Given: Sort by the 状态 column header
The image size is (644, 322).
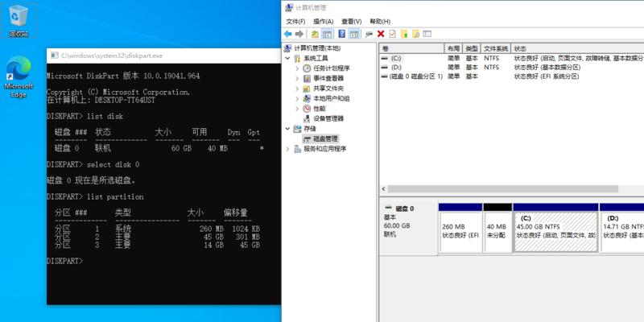Looking at the screenshot, I should point(577,48).
